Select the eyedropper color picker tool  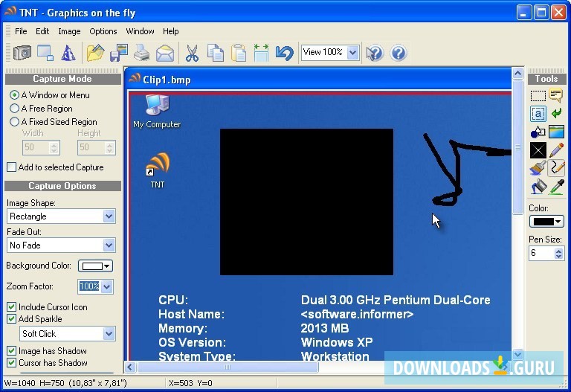coord(556,187)
